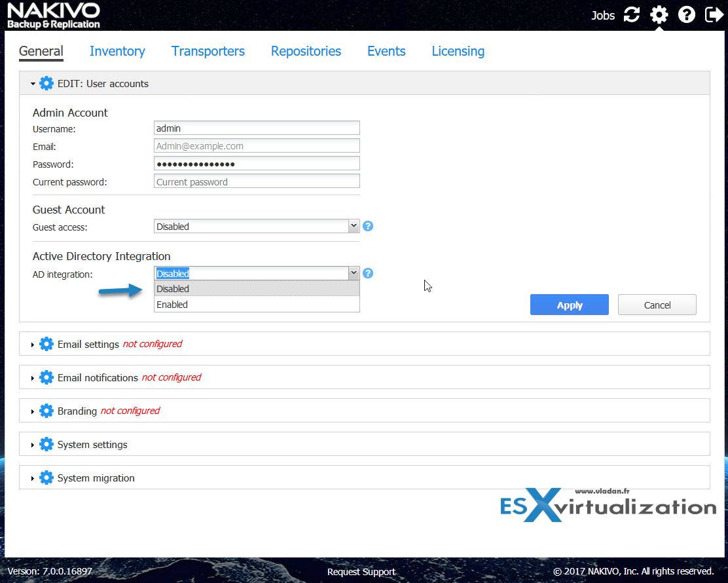Expand the Email notifications section
This screenshot has height=583, width=728.
click(x=33, y=378)
